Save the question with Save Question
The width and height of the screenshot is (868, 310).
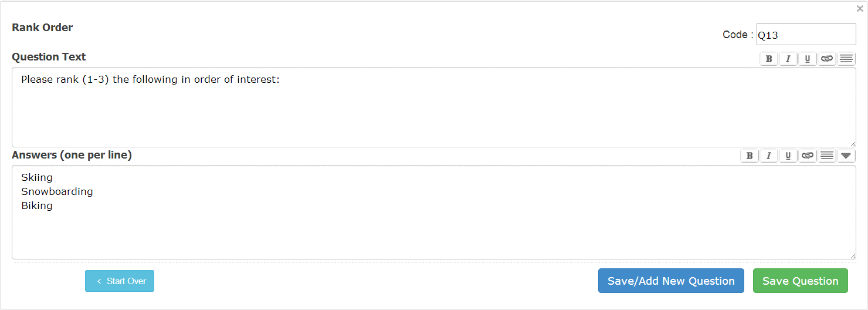coord(800,281)
